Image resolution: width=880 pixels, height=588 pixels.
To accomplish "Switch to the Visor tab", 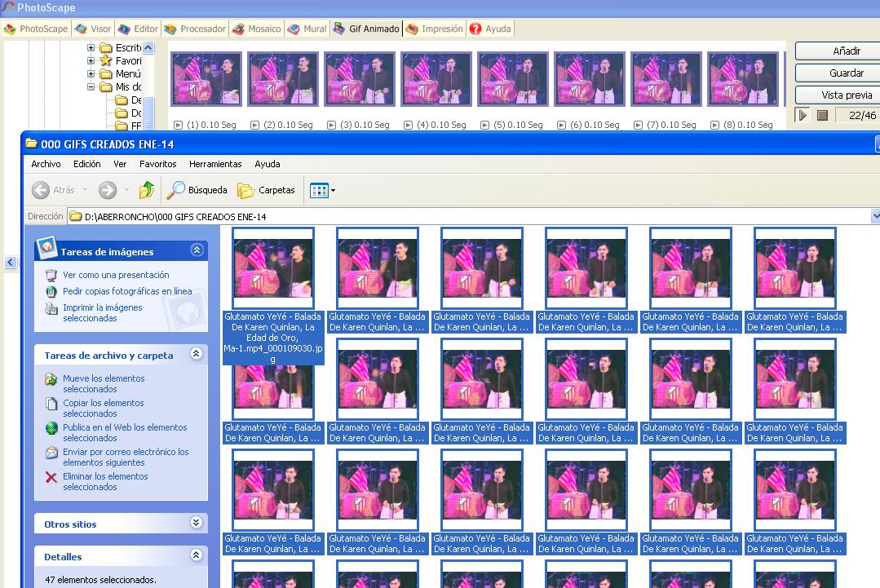I will pos(93,29).
